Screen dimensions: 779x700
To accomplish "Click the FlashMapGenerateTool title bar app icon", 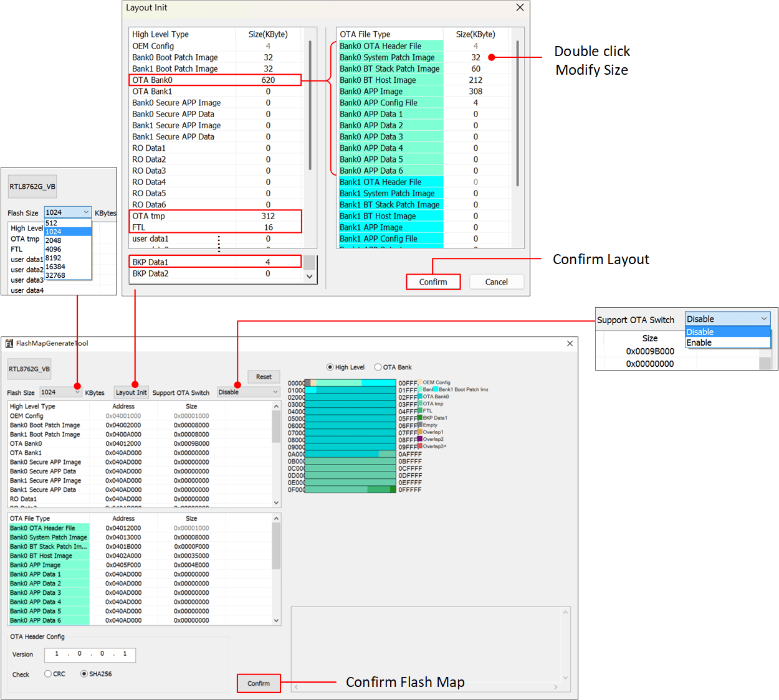I will click(x=9, y=343).
